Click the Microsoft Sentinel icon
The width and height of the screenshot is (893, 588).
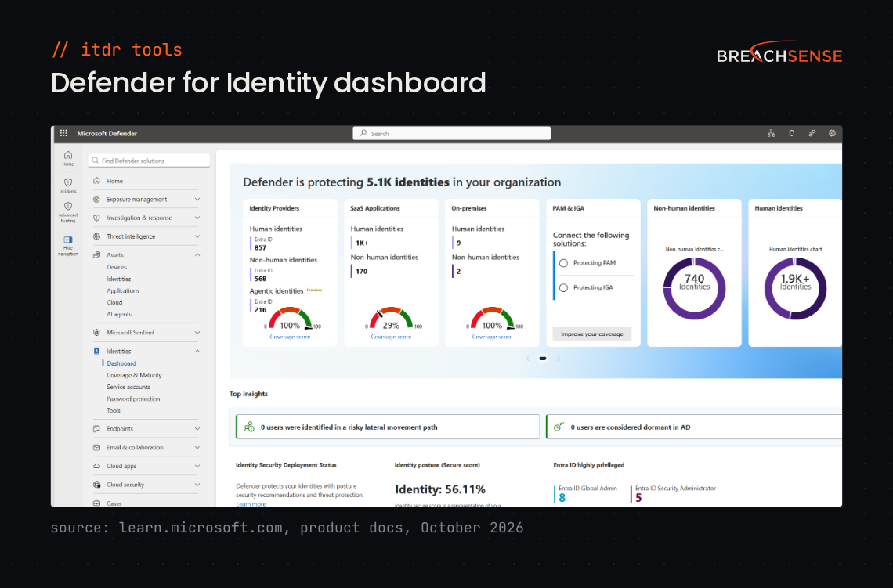coord(96,333)
